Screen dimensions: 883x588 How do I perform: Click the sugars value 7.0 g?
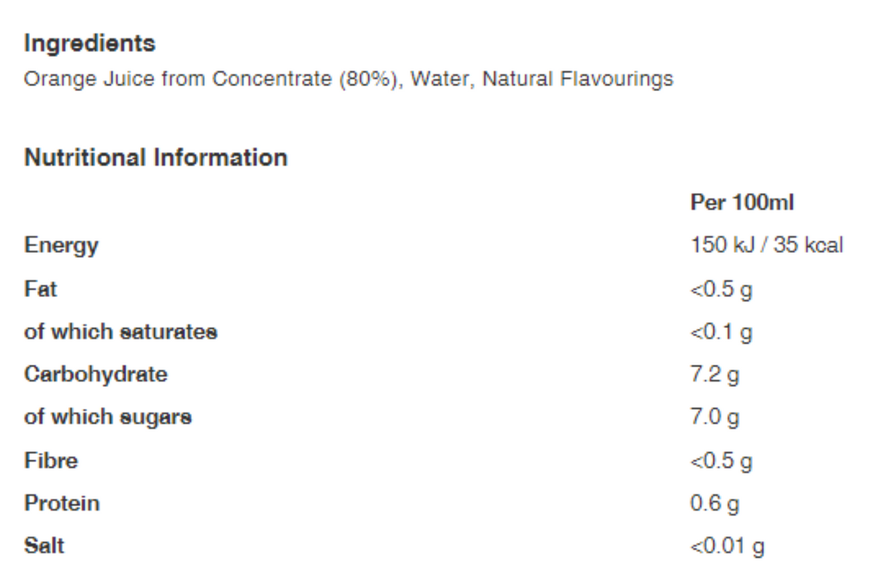715,418
